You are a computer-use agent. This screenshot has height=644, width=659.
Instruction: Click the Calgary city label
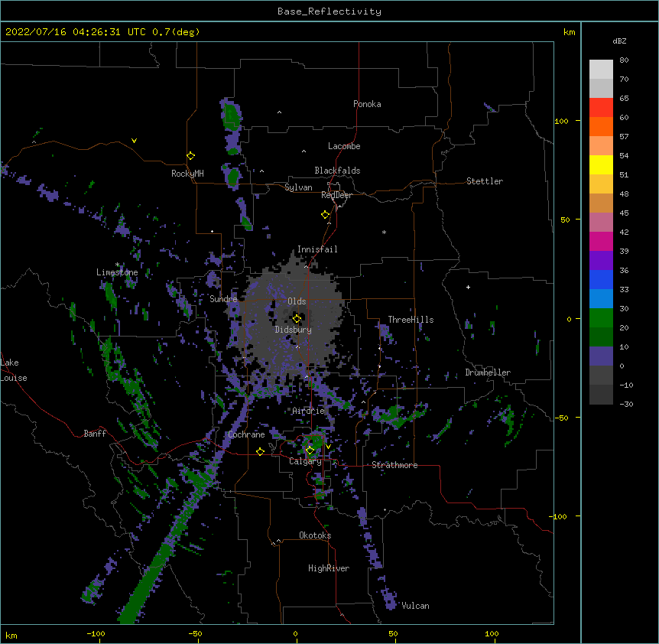305,461
